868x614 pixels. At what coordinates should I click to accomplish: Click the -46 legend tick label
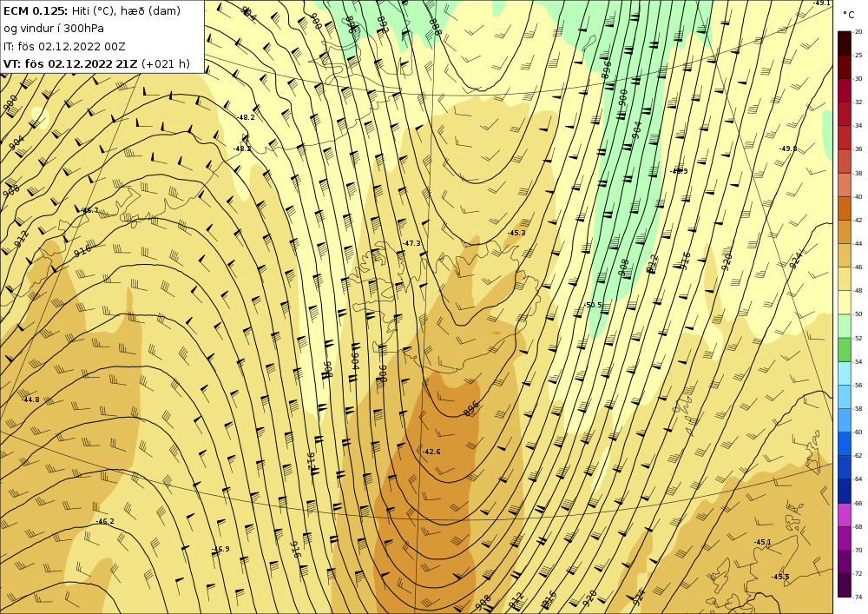click(858, 267)
